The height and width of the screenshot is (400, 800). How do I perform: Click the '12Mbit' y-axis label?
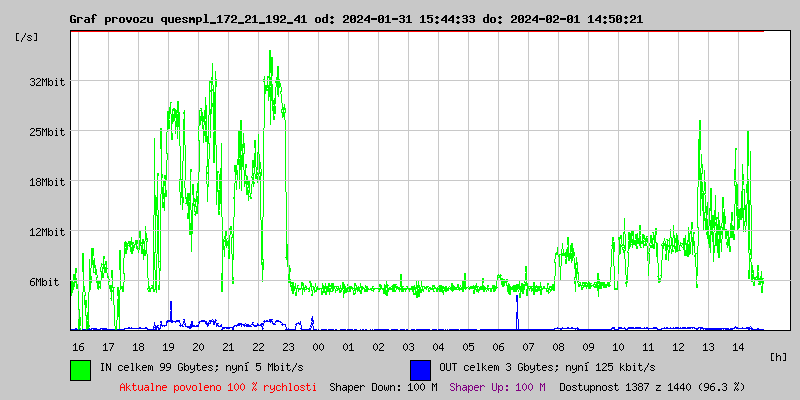tap(46, 232)
